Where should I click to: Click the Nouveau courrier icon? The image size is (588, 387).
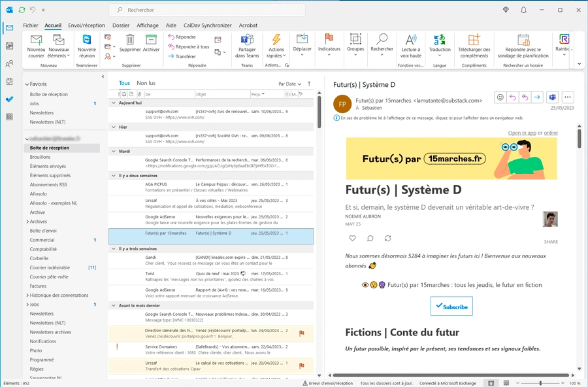click(36, 41)
